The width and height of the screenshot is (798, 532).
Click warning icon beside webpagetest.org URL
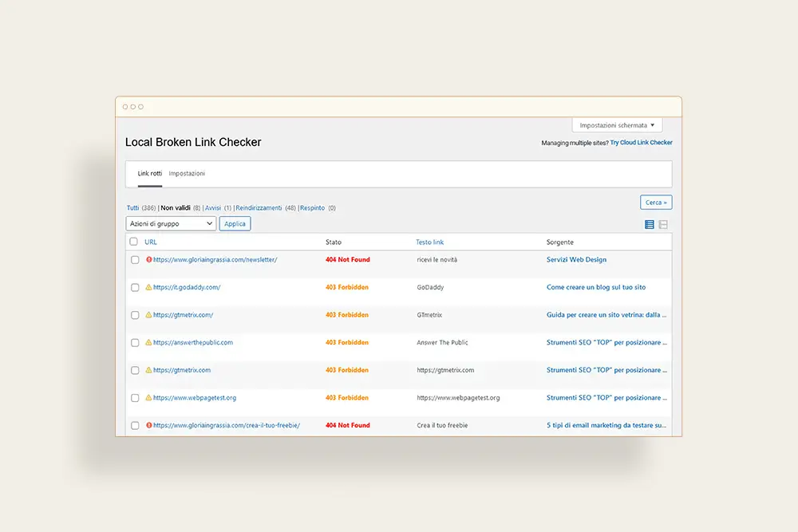tap(148, 398)
